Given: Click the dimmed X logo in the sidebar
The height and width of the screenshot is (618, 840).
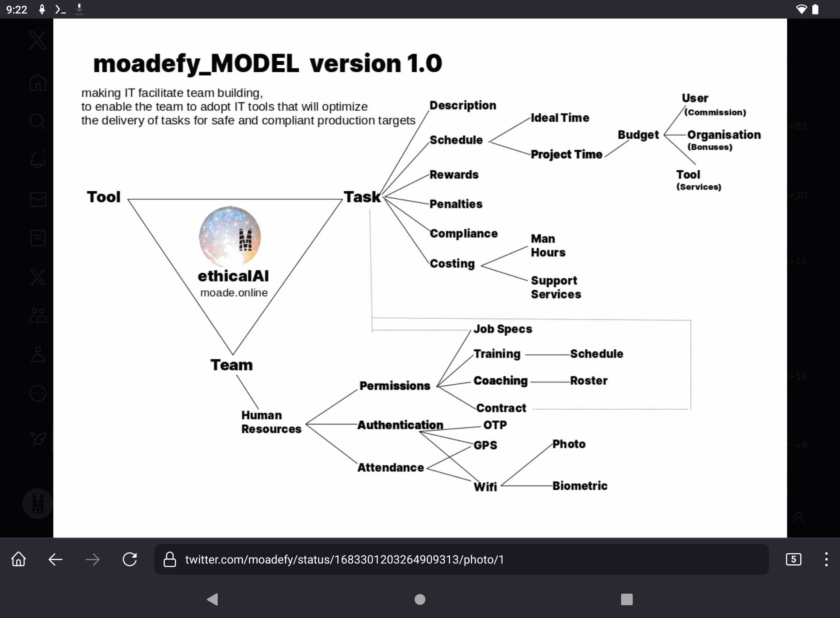Looking at the screenshot, I should (38, 40).
